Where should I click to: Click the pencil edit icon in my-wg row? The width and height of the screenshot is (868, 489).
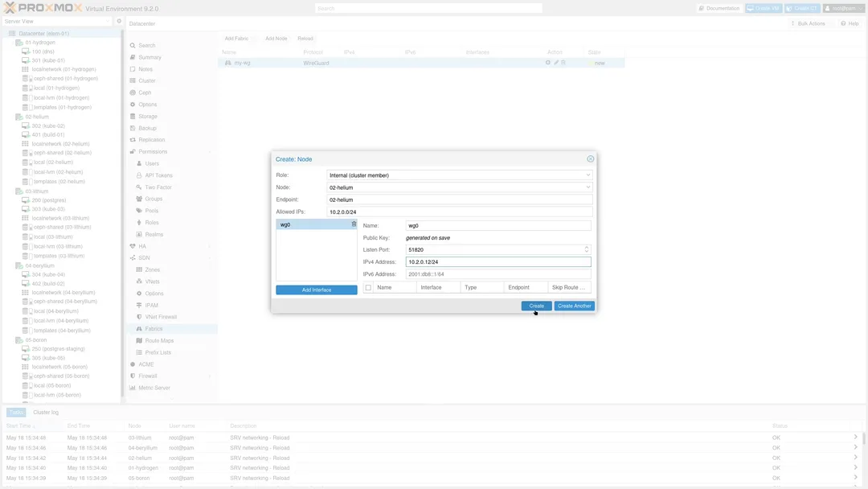coord(556,63)
